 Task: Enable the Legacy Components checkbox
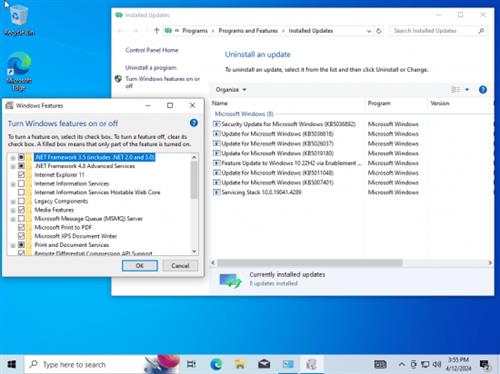tap(21, 201)
